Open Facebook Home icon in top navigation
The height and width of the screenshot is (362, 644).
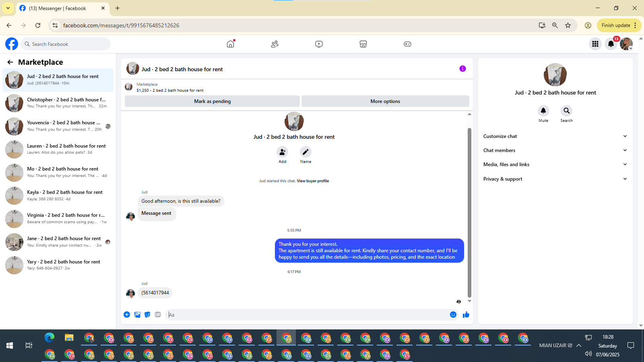[x=230, y=44]
